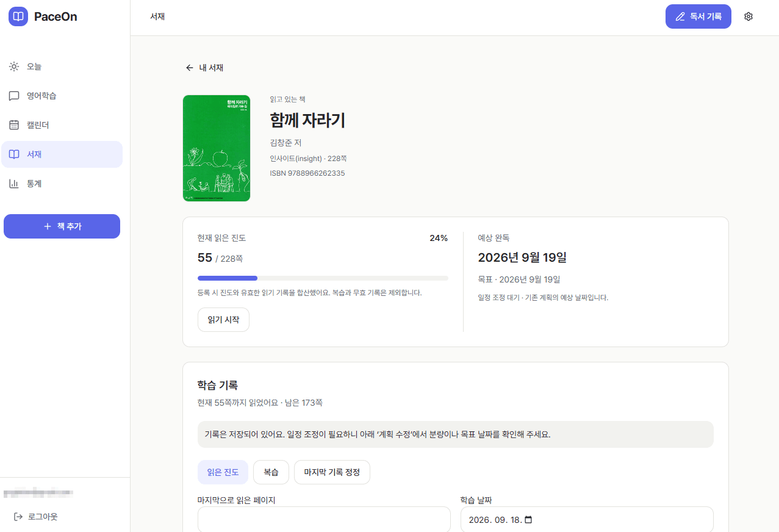Click the open book icon beside 서재
Screen dimensions: 779x532
coord(14,154)
